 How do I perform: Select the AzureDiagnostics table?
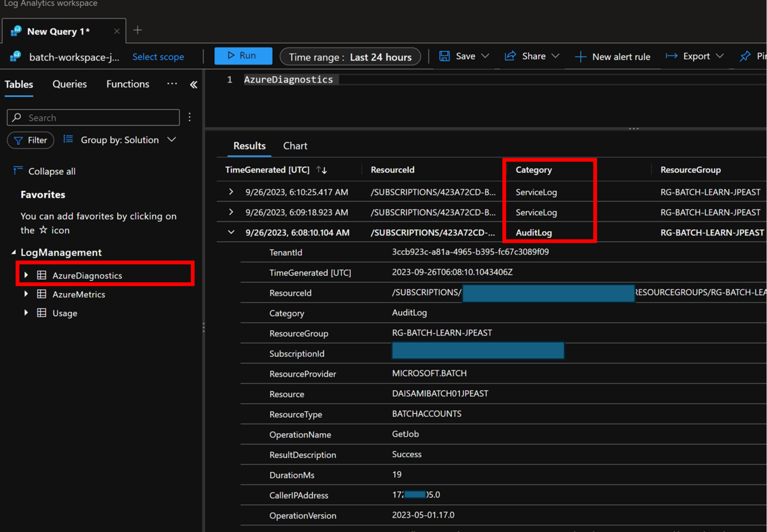(x=87, y=275)
